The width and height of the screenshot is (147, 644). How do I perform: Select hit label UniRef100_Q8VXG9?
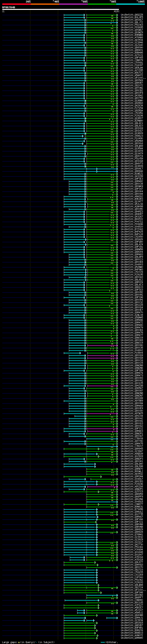coord(132,355)
